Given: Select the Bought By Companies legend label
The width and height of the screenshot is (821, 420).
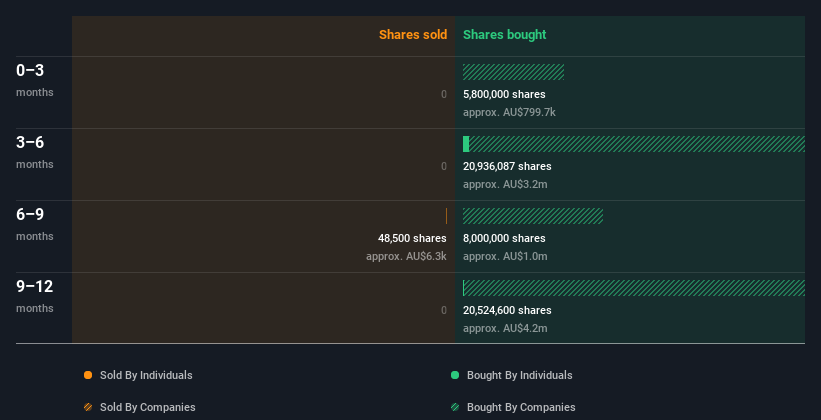Looking at the screenshot, I should pyautogui.click(x=521, y=407).
